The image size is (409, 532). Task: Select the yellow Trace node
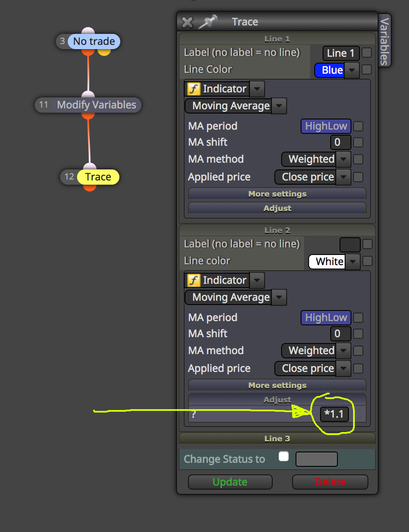click(x=98, y=177)
